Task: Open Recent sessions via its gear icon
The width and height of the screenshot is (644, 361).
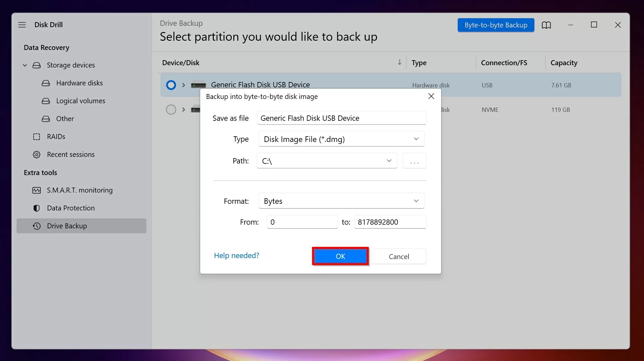Action: pyautogui.click(x=36, y=154)
